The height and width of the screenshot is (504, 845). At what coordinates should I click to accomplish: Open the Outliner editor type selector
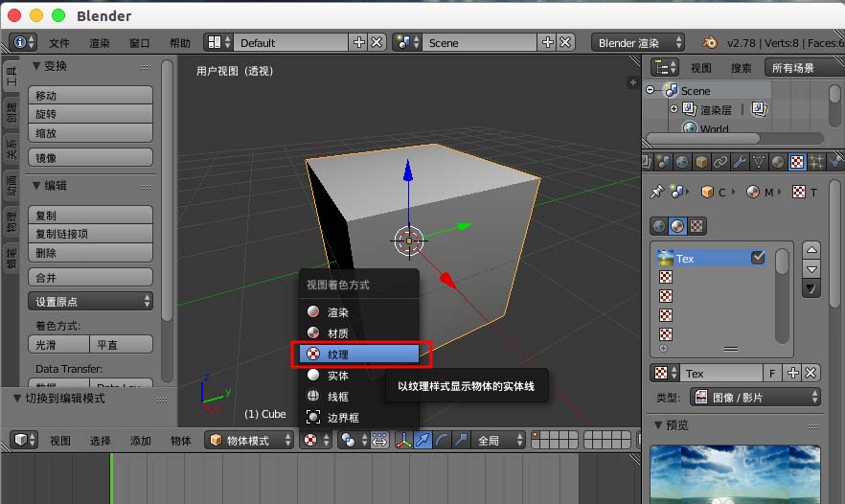tap(665, 67)
